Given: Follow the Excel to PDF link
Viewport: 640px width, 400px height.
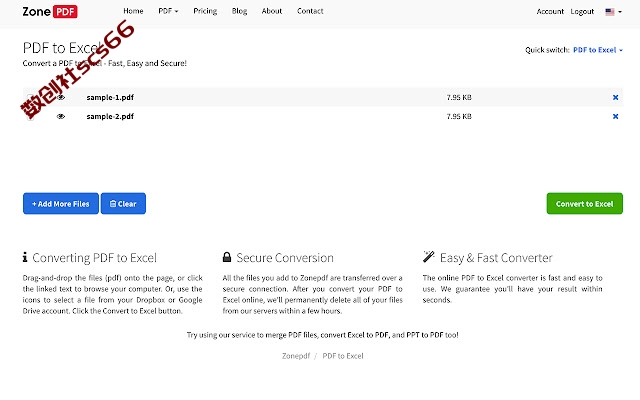Looking at the screenshot, I should click(368, 335).
